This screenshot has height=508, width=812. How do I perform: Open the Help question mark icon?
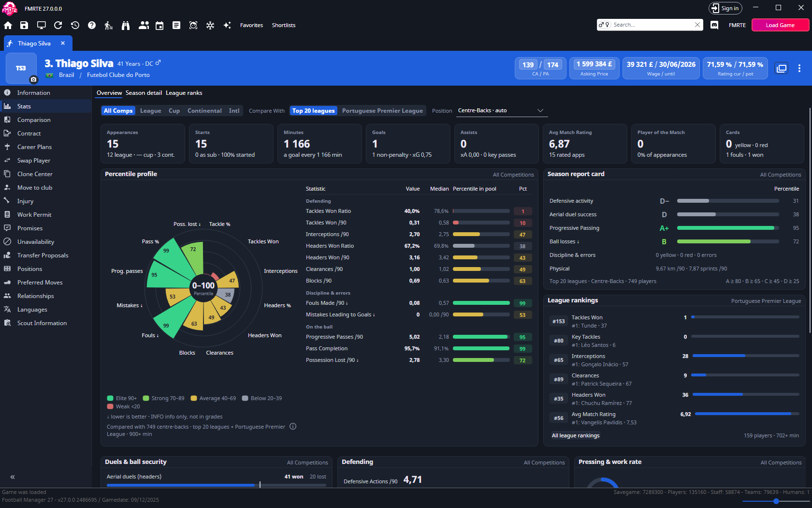click(x=92, y=25)
